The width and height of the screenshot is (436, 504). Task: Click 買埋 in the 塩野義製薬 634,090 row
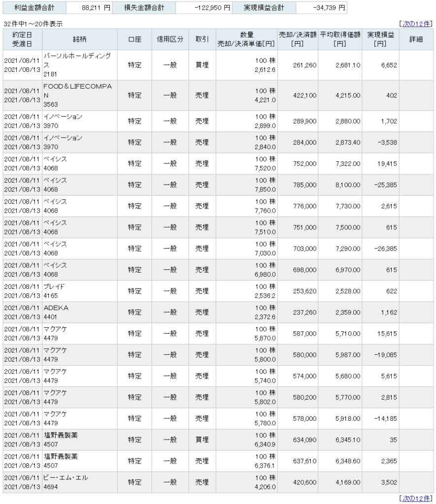click(x=202, y=440)
